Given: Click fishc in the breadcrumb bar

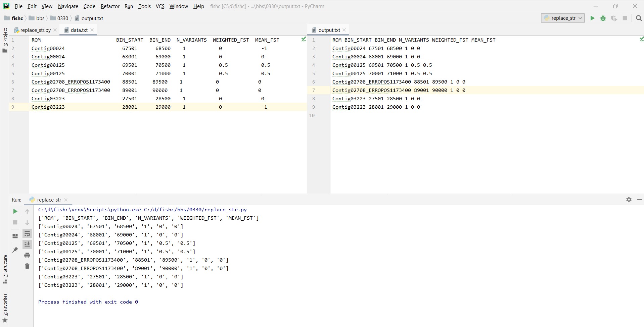Looking at the screenshot, I should tap(14, 18).
